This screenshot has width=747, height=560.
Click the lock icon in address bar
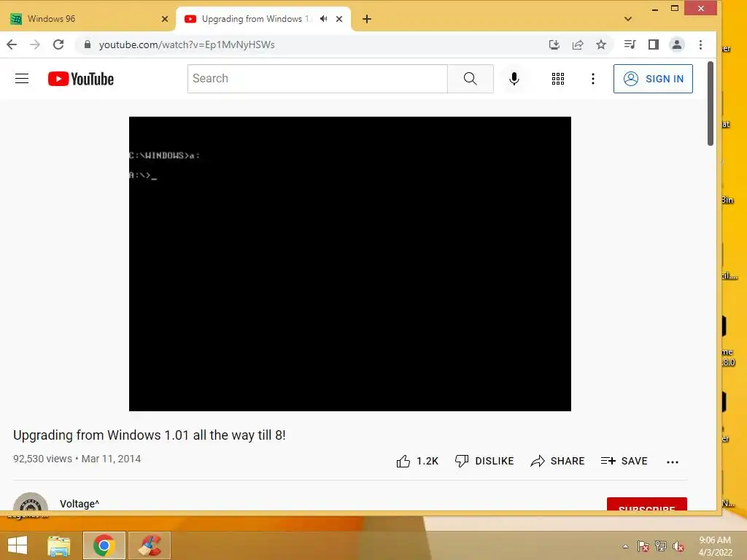click(88, 44)
